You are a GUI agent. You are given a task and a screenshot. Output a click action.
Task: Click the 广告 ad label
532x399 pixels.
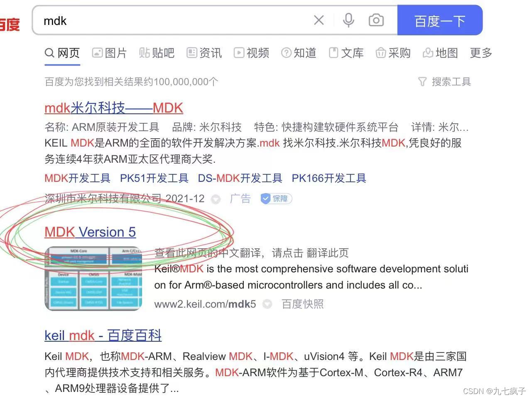point(240,198)
